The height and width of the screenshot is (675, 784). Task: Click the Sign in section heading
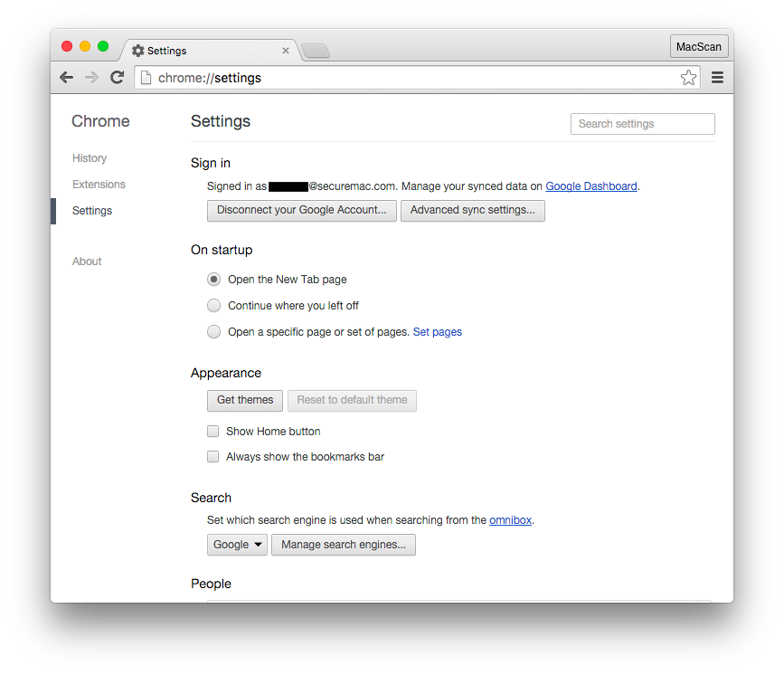coord(211,163)
